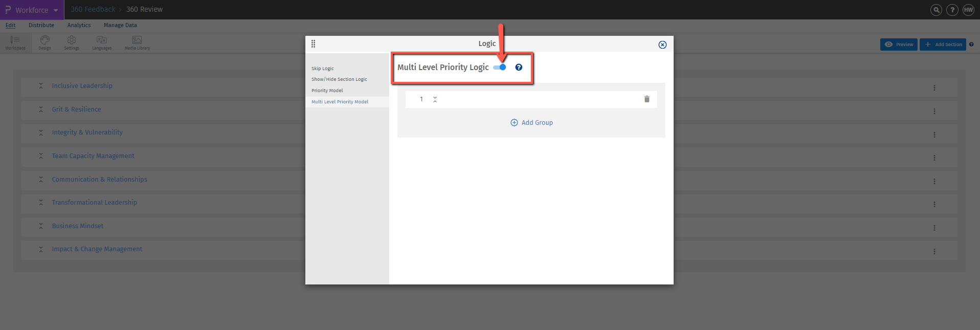
Task: Select Show/Hide Section Logic option
Action: pos(339,79)
